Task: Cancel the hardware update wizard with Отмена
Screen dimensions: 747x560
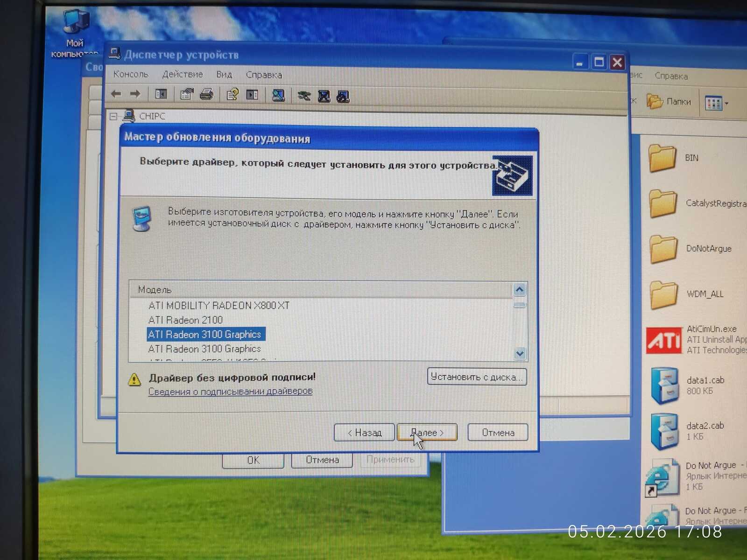Action: 498,433
